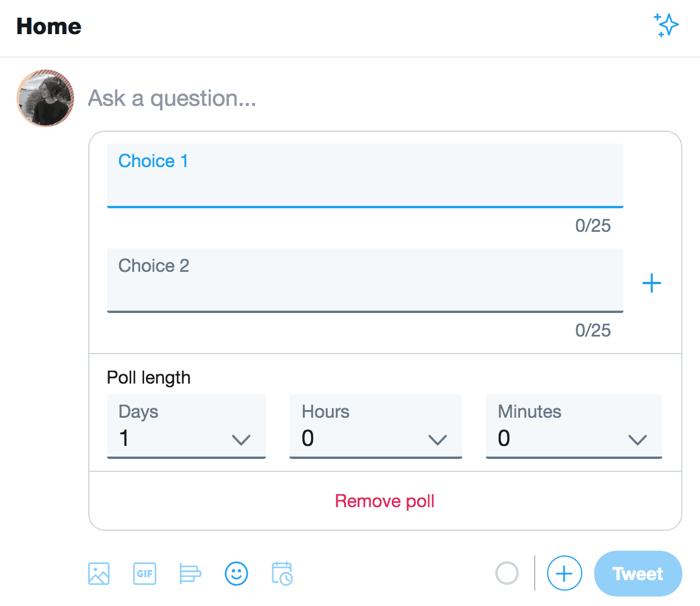
Task: Click the poll creation icon
Action: pyautogui.click(x=190, y=573)
